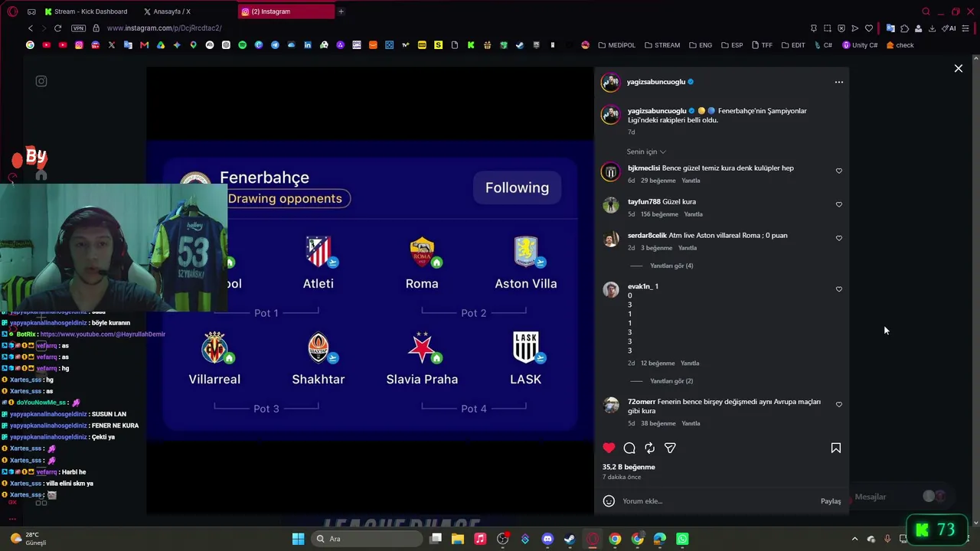Open the three-dot post options menu
This screenshot has height=551, width=980.
[839, 82]
